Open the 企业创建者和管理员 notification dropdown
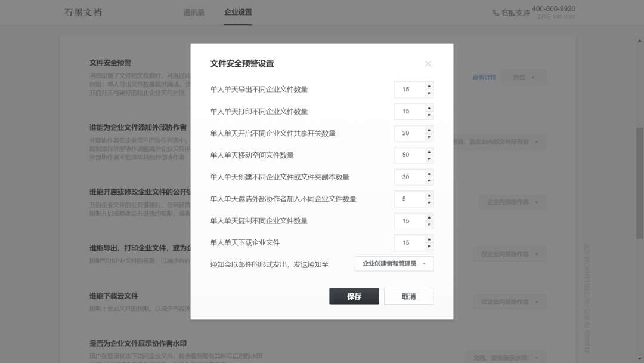The height and width of the screenshot is (363, 644). pos(394,263)
